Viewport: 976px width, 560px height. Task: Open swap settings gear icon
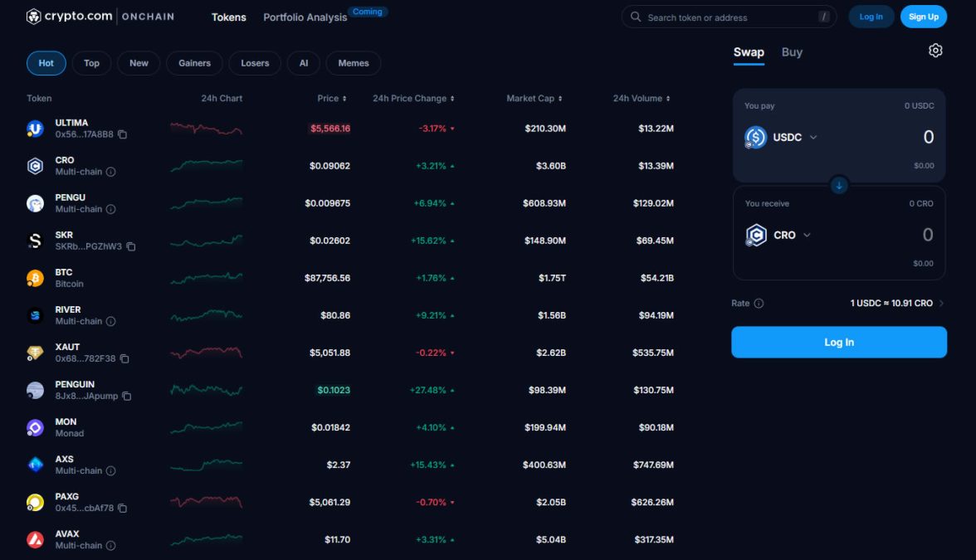click(x=935, y=51)
